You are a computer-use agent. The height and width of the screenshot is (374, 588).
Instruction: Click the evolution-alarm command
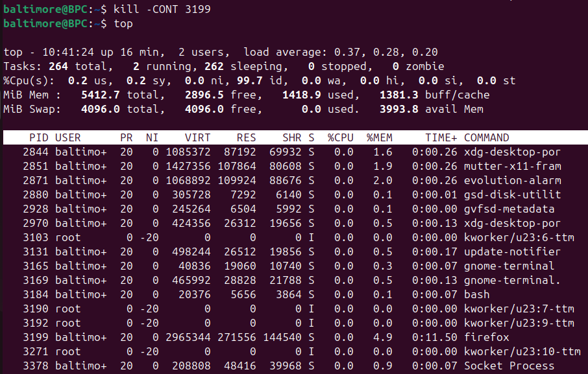512,180
